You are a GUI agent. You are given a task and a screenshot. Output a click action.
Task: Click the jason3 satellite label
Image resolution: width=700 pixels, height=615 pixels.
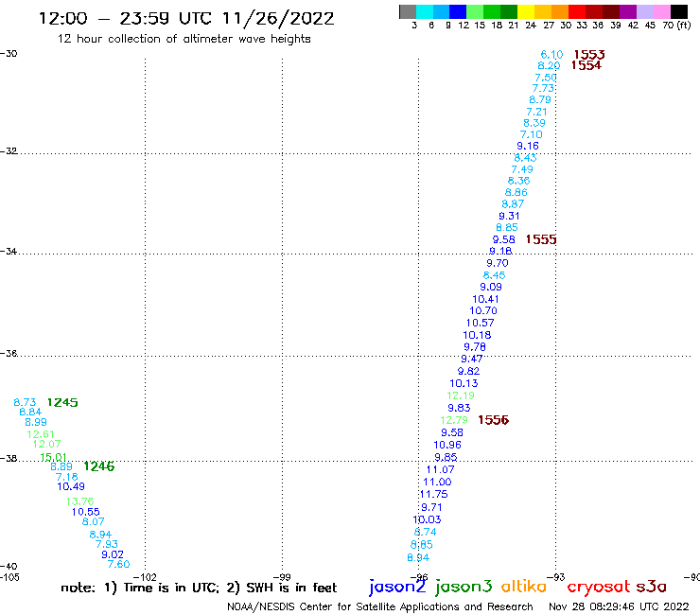(x=464, y=587)
